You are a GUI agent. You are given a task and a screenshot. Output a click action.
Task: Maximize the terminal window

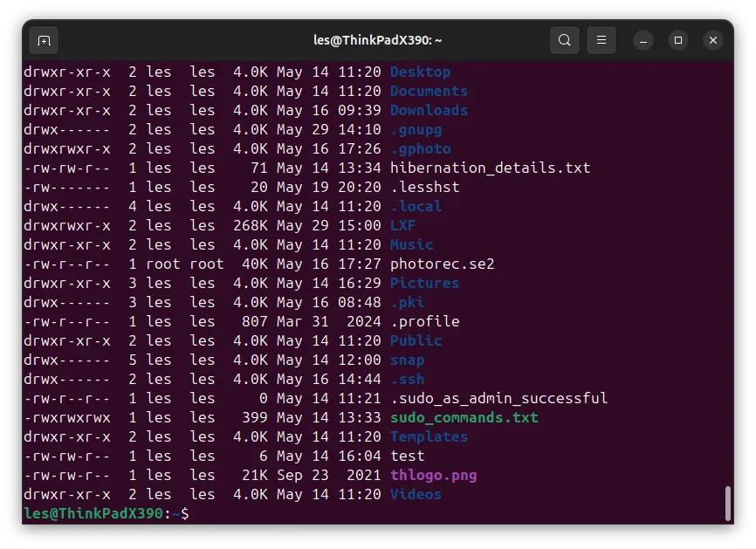coord(678,40)
